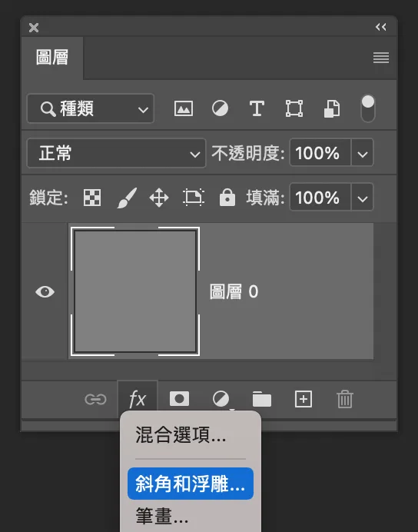Click the link layers chain icon
The height and width of the screenshot is (532, 418).
coord(95,399)
